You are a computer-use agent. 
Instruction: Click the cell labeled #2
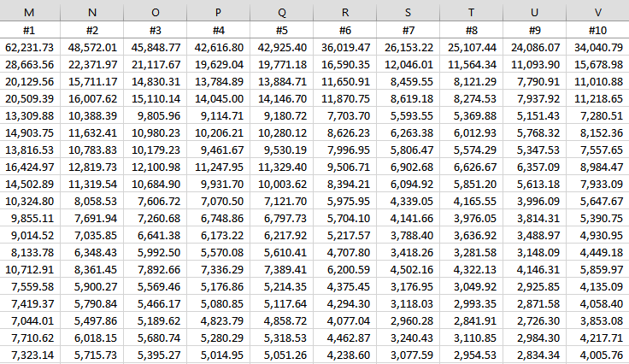tap(91, 30)
